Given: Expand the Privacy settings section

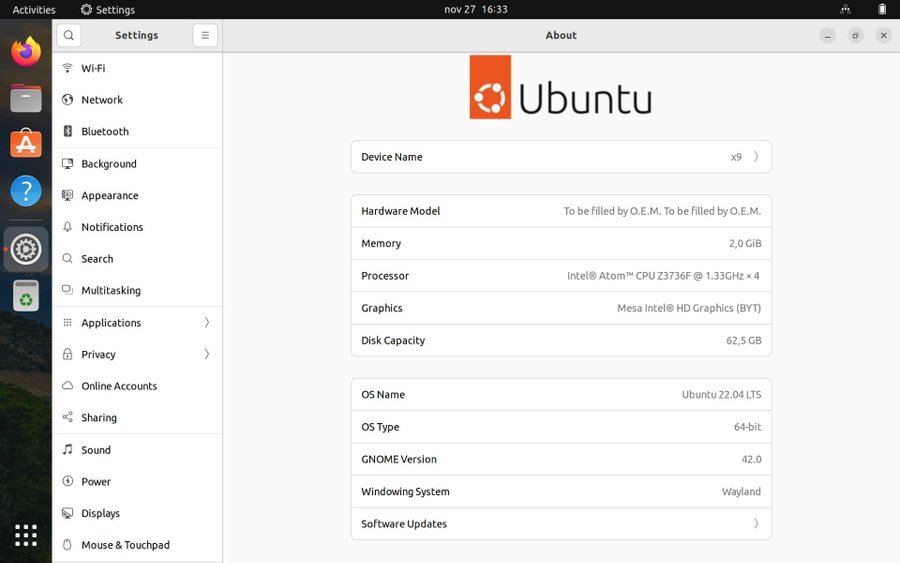Looking at the screenshot, I should click(137, 354).
